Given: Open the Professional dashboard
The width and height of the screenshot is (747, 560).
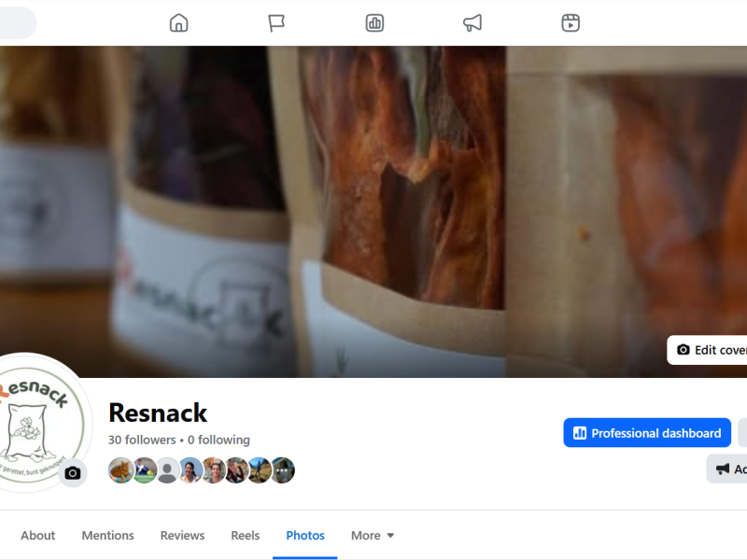Looking at the screenshot, I should click(646, 432).
